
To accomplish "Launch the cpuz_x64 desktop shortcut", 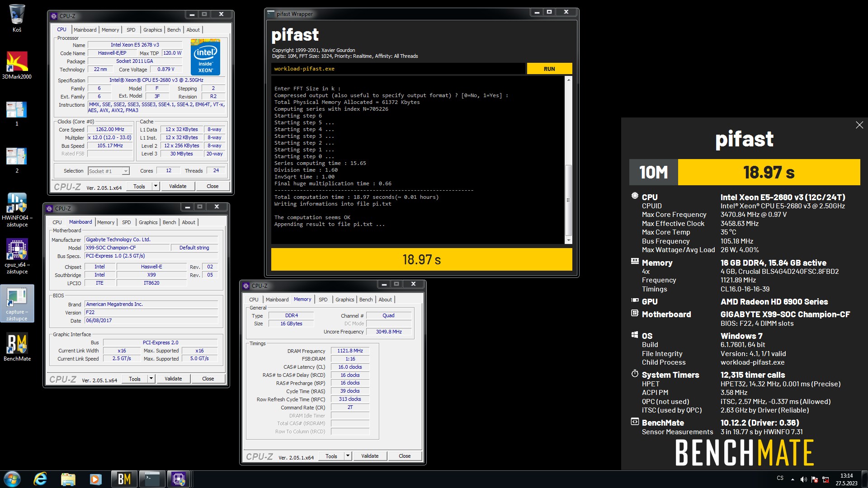I will tap(17, 257).
